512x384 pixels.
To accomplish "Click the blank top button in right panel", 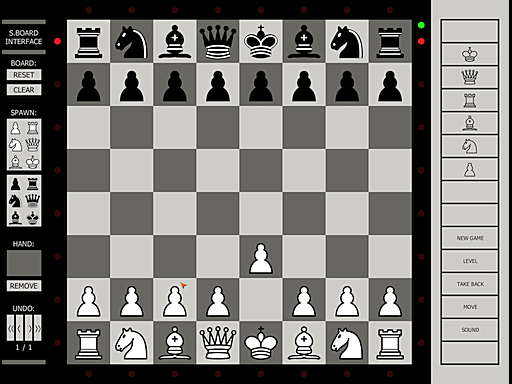I will [x=470, y=31].
